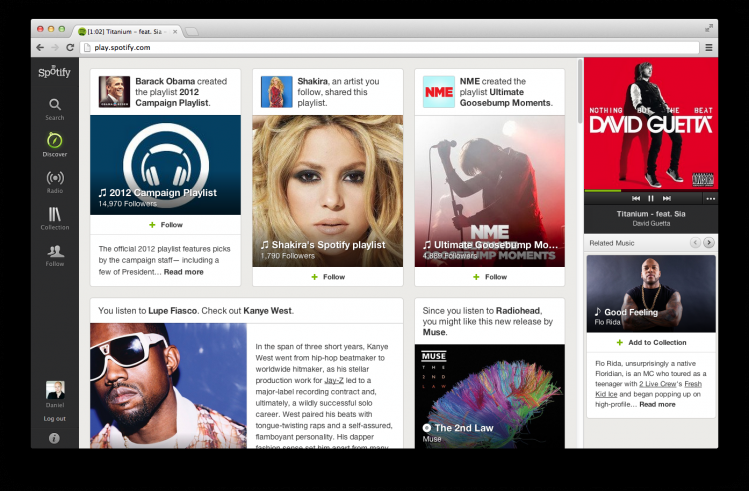
Task: Follow the 2012 Campaign Playlist
Action: coord(165,224)
